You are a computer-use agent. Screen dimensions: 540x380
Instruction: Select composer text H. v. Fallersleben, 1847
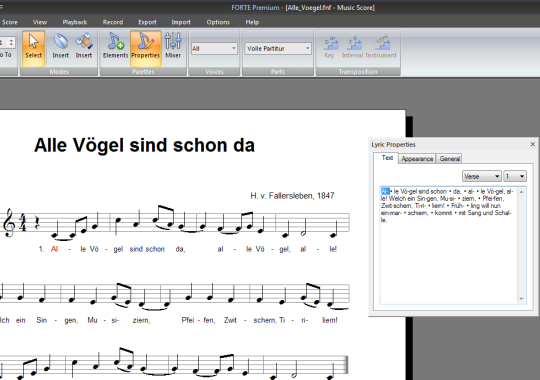coord(292,196)
